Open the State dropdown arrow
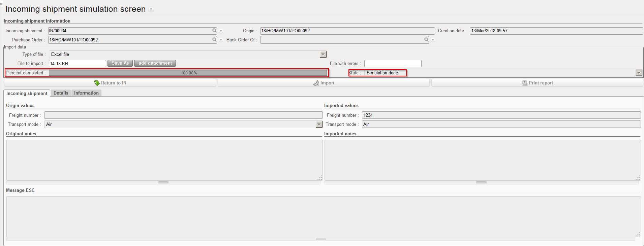Viewport: 644px width, 246px height. [x=639, y=73]
